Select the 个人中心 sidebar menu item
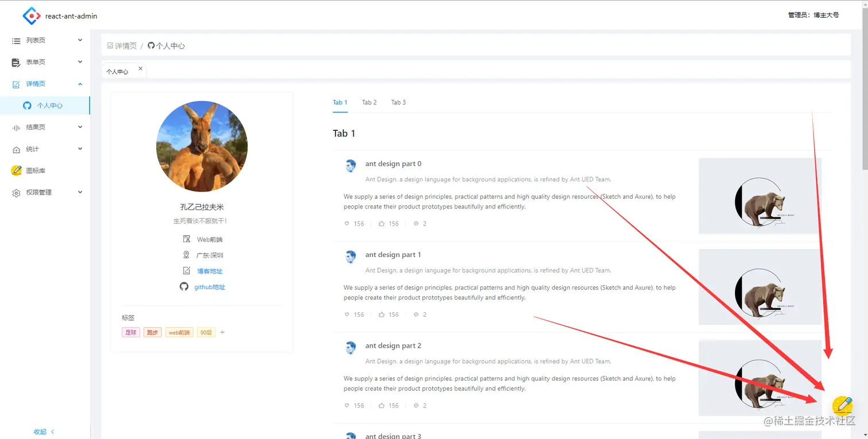 pyautogui.click(x=45, y=106)
